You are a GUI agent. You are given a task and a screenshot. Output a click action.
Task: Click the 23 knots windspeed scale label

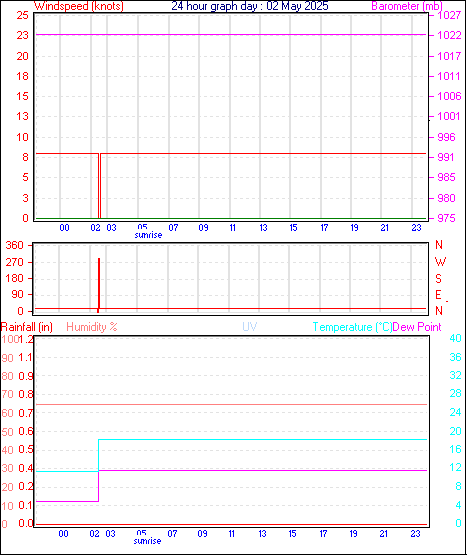22,35
